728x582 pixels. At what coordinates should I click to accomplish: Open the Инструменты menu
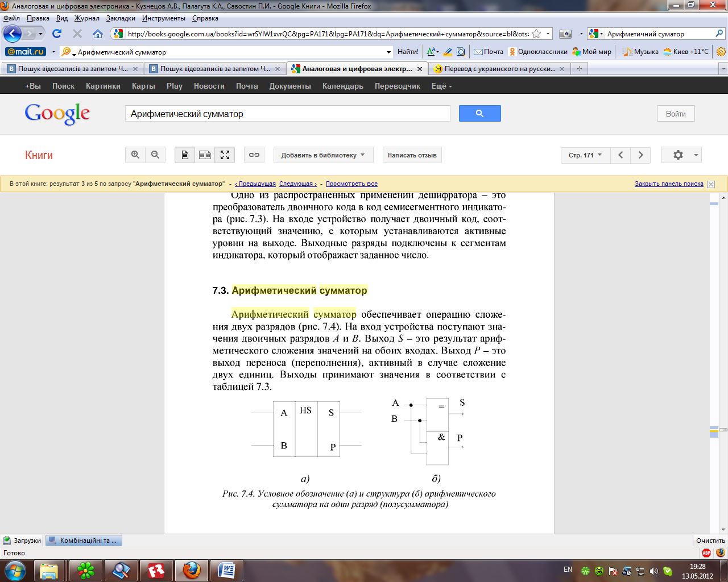pos(164,18)
